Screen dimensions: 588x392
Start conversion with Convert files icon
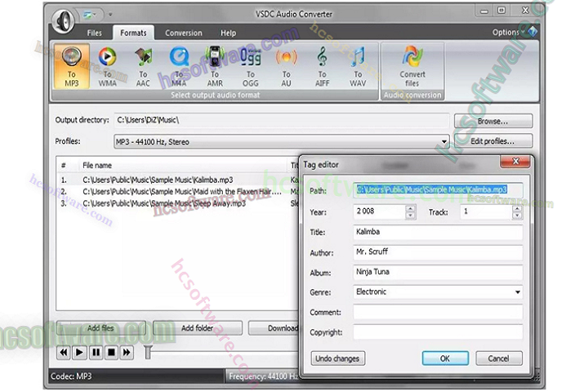point(412,66)
